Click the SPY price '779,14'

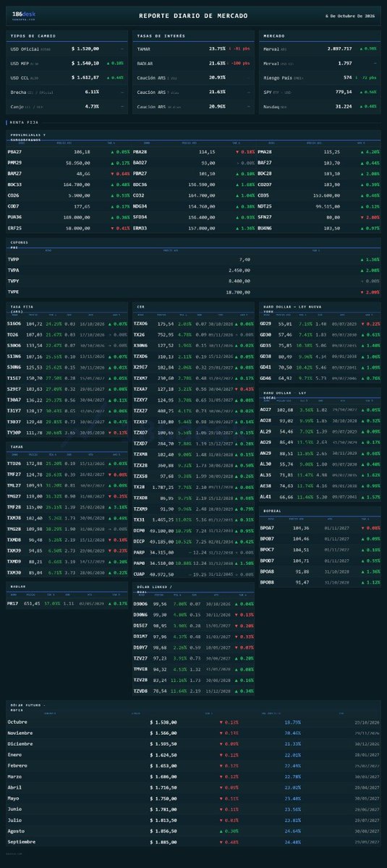[x=344, y=92]
